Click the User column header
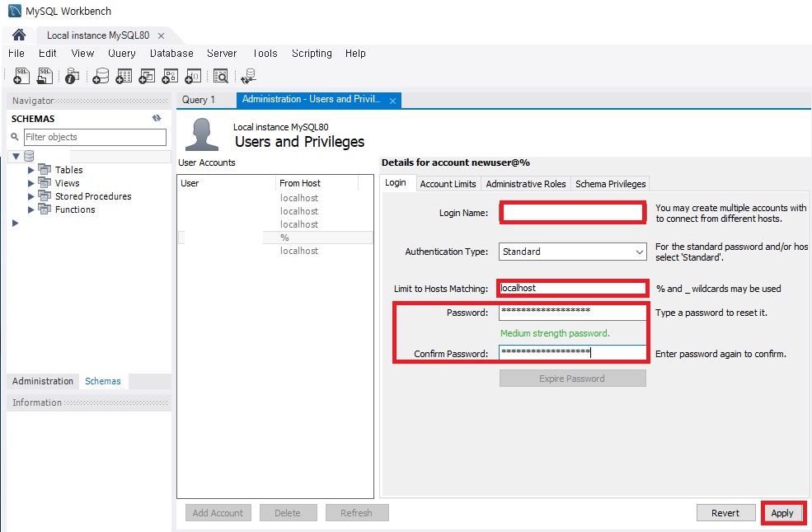This screenshot has height=532, width=812. [x=227, y=183]
